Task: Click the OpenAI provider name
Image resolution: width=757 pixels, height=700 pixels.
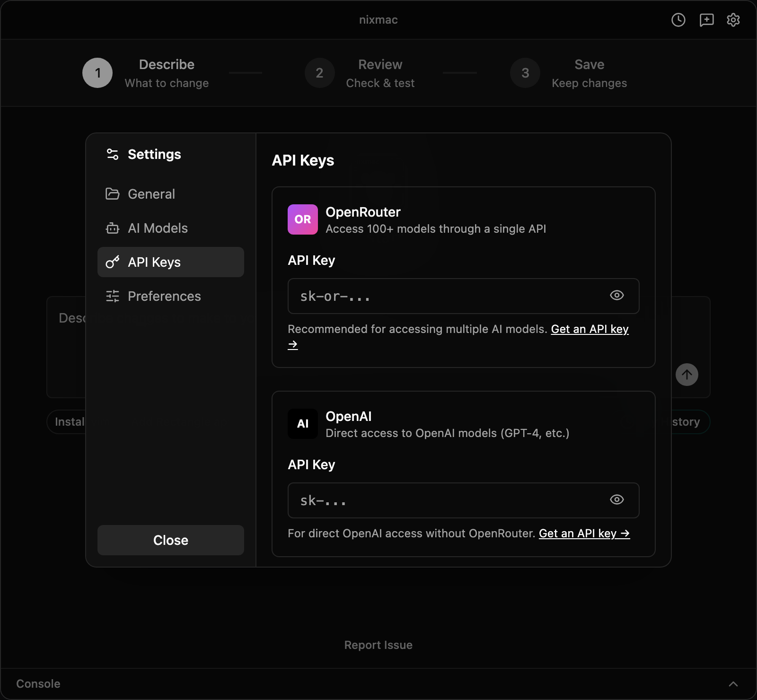Action: click(x=349, y=416)
